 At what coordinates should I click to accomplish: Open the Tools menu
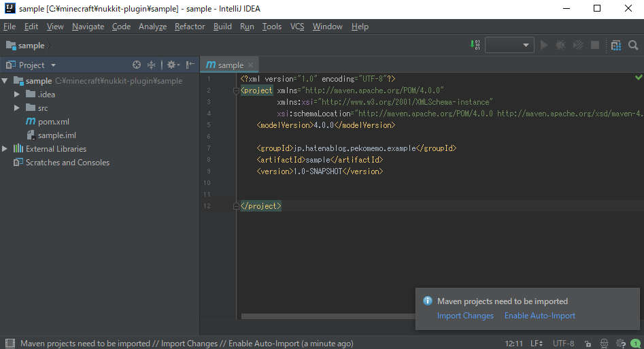pos(272,27)
